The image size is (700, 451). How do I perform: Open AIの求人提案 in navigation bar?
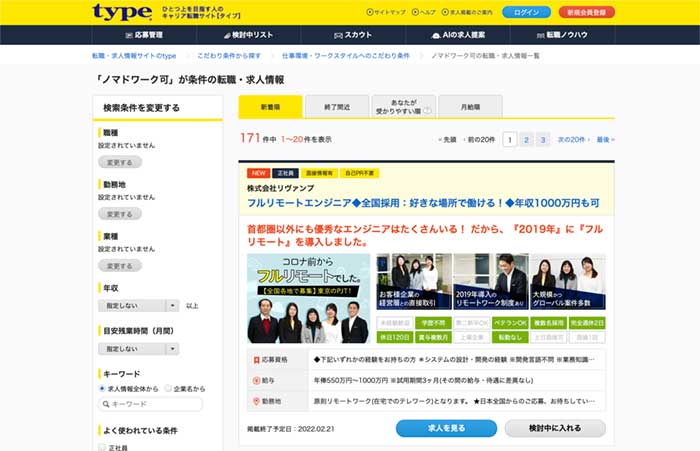458,35
